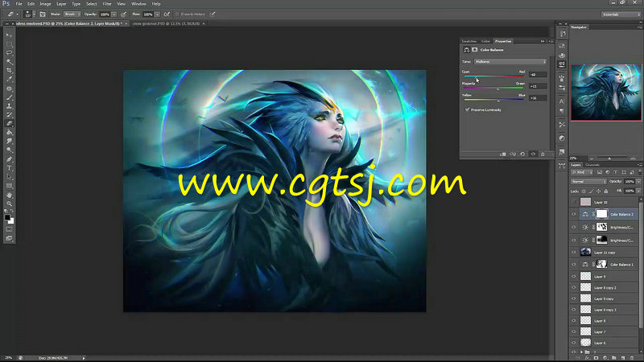This screenshot has height=362, width=644.
Task: Open the Window menu
Action: (x=138, y=4)
